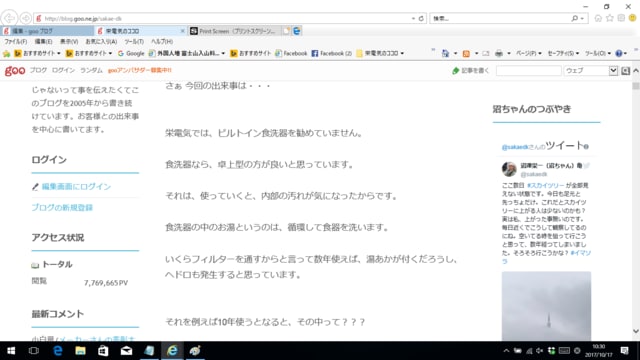Image resolution: width=640 pixels, height=360 pixels.
Task: Click the orange RSS feed icon
Action: click(x=466, y=53)
